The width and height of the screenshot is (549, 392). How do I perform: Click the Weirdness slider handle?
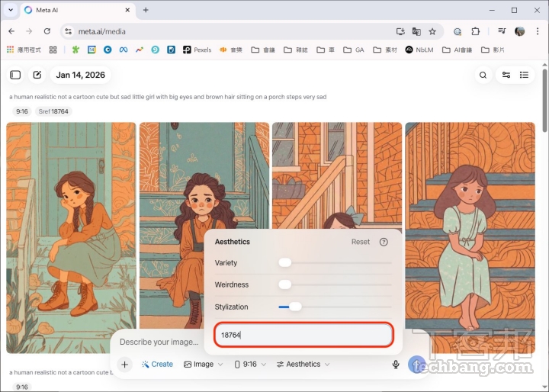coord(285,284)
